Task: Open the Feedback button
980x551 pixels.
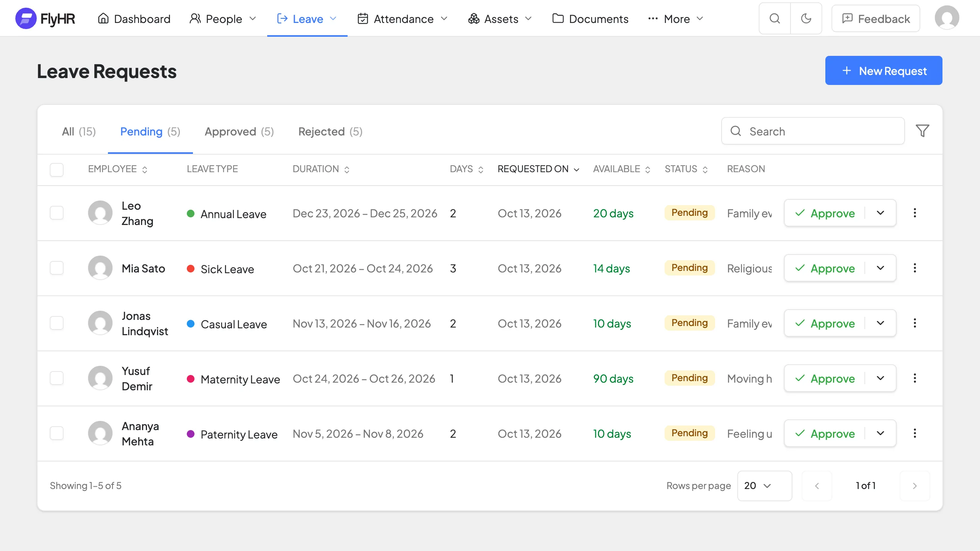Action: pyautogui.click(x=876, y=18)
